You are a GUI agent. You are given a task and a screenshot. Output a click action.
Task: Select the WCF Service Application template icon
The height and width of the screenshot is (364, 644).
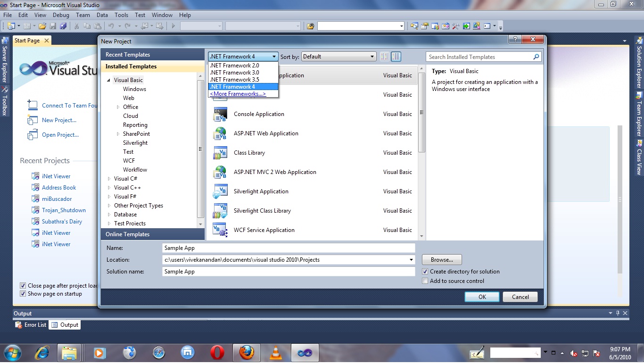(x=220, y=230)
